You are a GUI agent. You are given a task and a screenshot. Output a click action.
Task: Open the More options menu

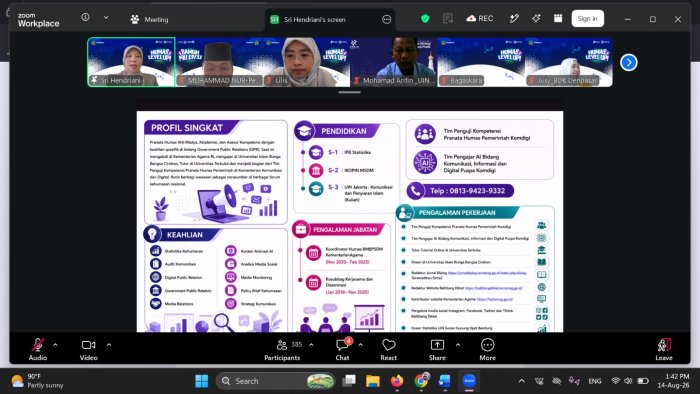(488, 349)
